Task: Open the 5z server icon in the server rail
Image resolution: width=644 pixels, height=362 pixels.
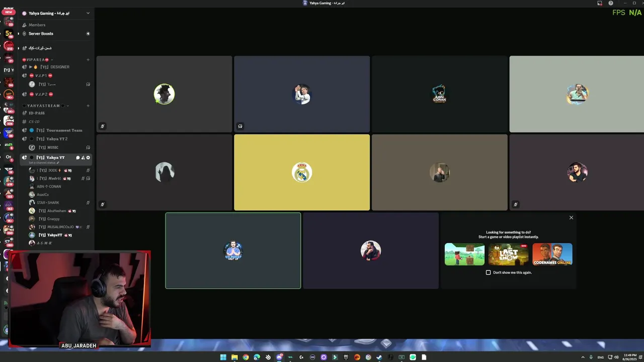Action: [9, 34]
